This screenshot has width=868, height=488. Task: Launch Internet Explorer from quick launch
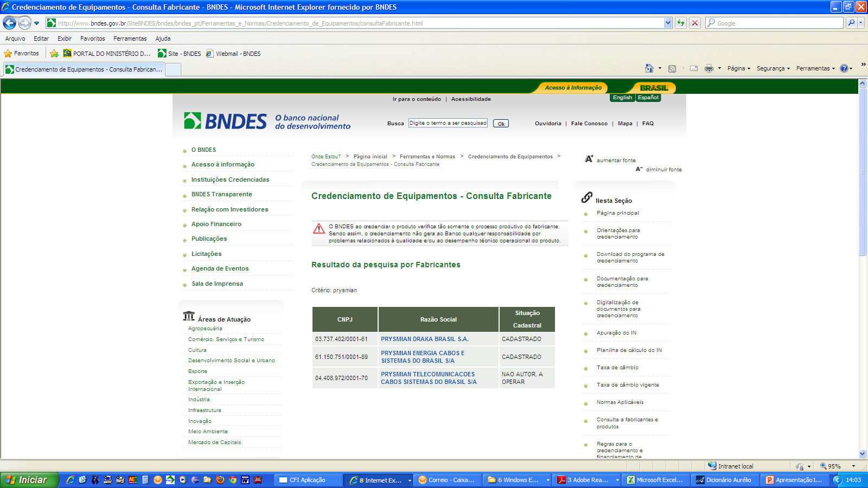[x=71, y=480]
